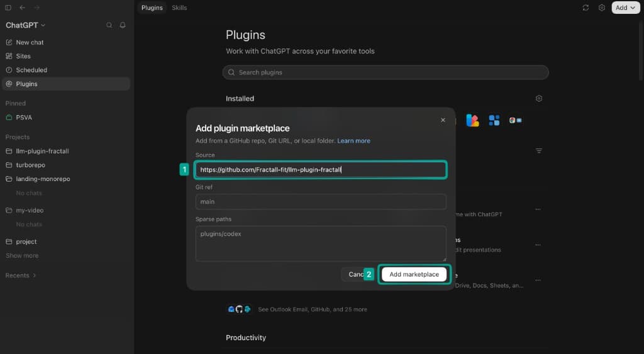The width and height of the screenshot is (644, 354).
Task: Click the Productivity heading
Action: click(246, 338)
